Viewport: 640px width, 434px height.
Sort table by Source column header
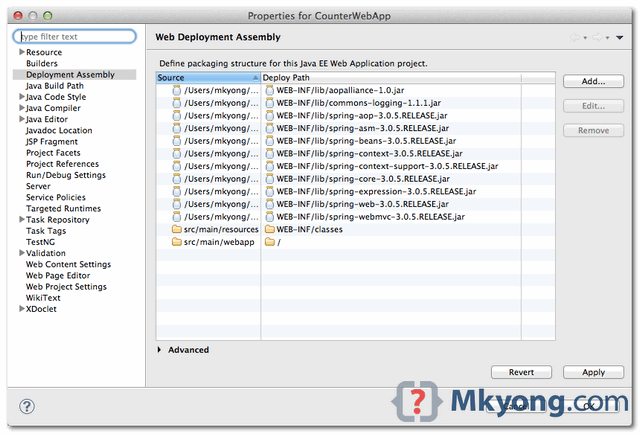(208, 78)
